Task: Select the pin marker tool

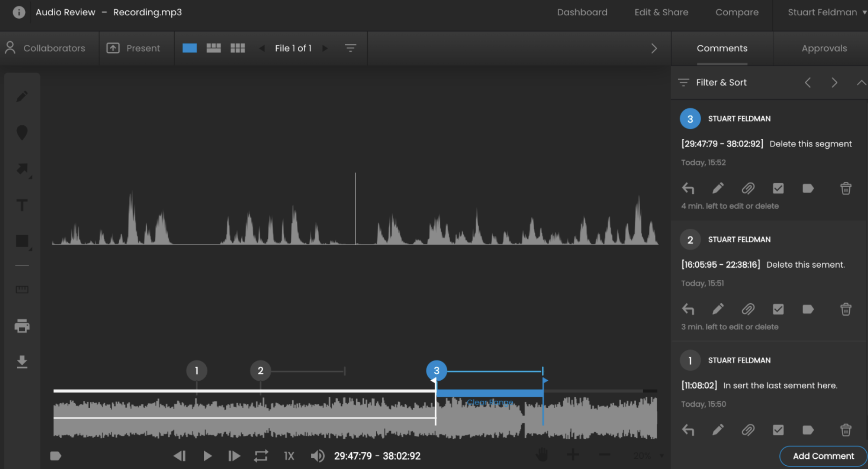Action: coord(22,133)
